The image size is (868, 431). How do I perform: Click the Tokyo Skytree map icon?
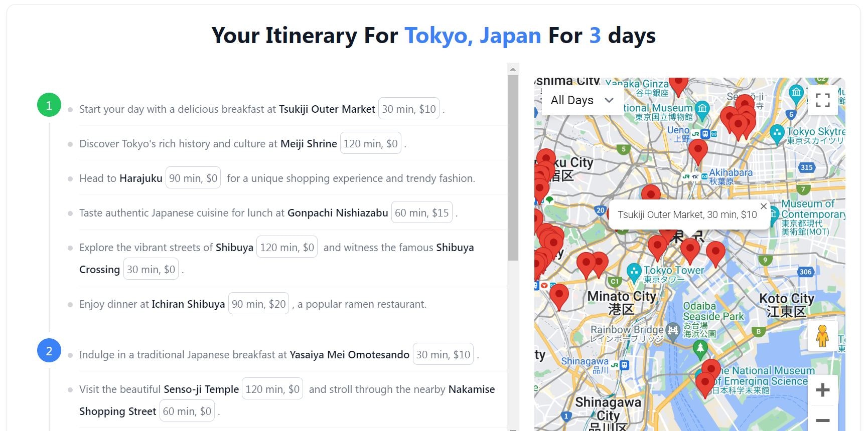pos(777,134)
